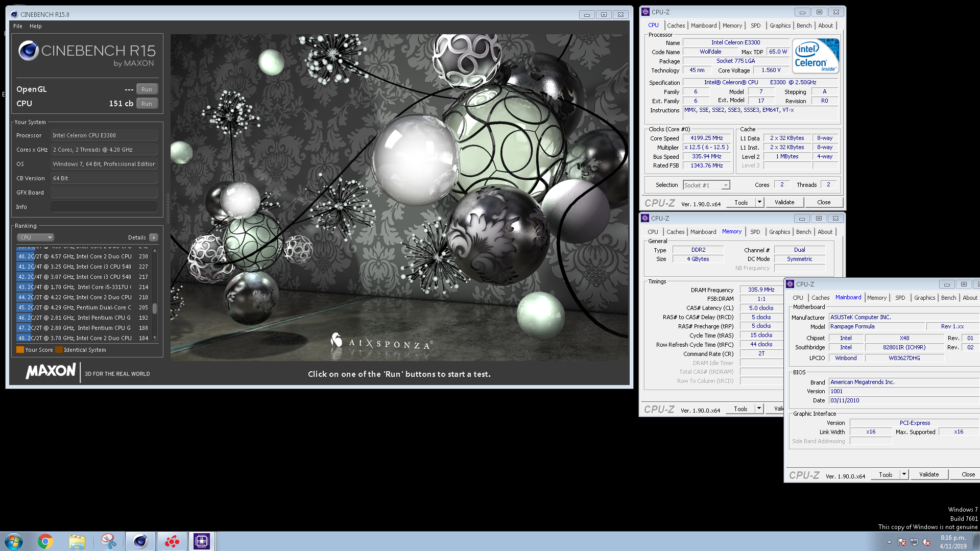Open Windows Explorer from the taskbar
980x551 pixels.
77,541
